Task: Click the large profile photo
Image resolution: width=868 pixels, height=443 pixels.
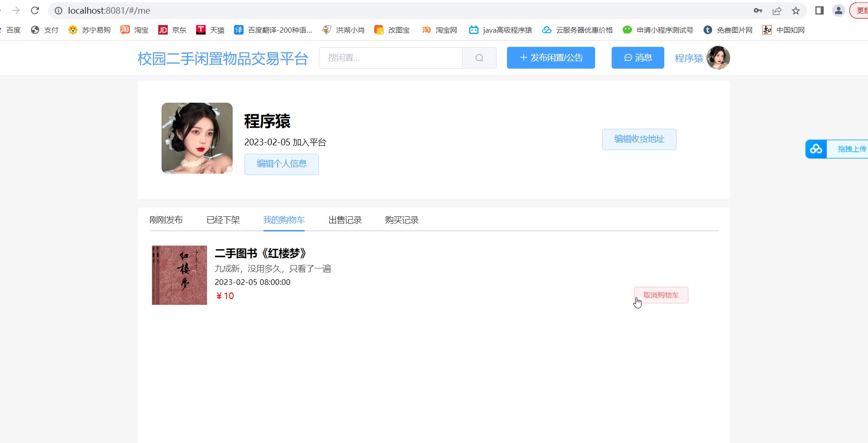Action: (197, 138)
